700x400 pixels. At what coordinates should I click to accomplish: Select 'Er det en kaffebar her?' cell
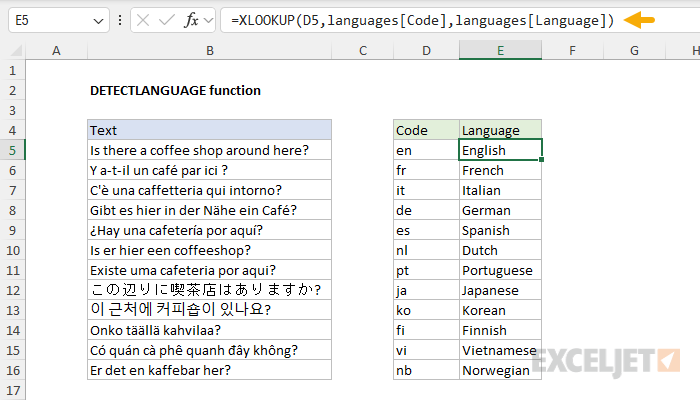coord(209,370)
